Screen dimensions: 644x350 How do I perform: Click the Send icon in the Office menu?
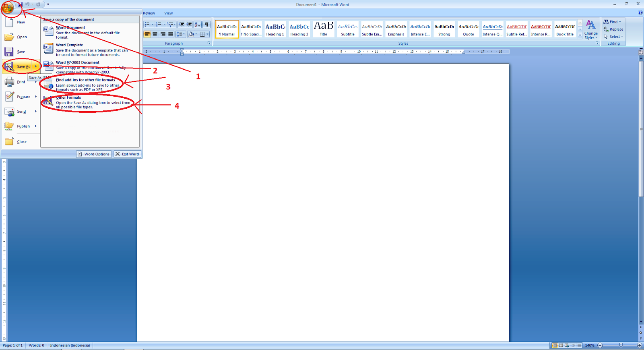click(9, 112)
